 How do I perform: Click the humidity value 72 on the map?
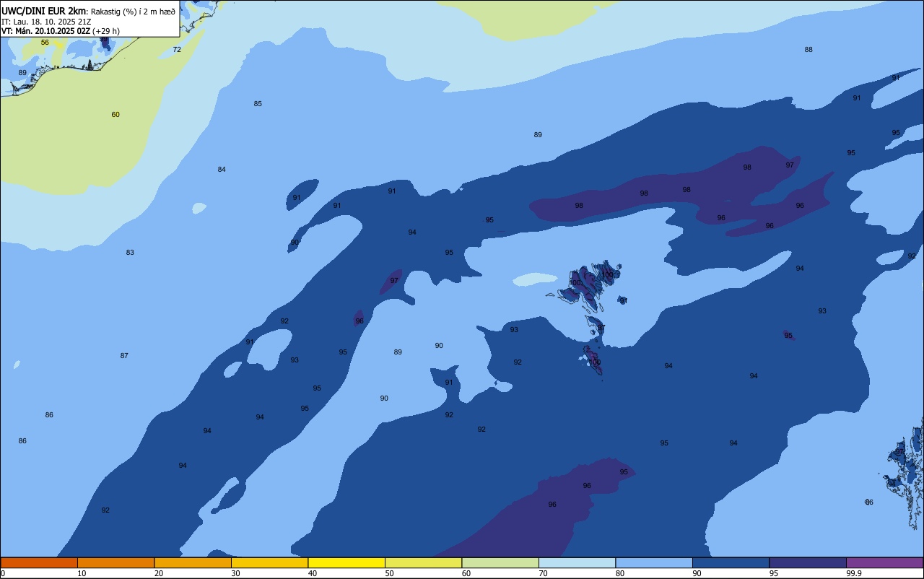(x=177, y=50)
